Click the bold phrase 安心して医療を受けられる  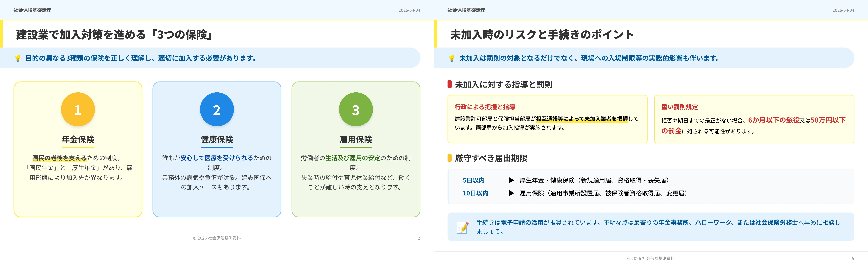217,158
